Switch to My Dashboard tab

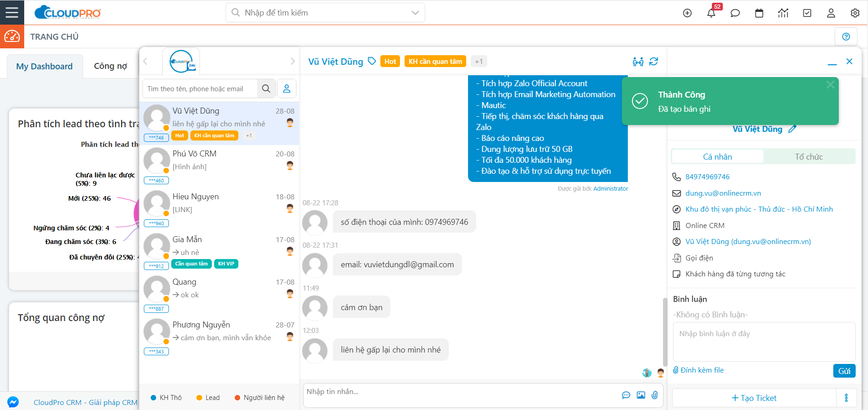point(44,66)
